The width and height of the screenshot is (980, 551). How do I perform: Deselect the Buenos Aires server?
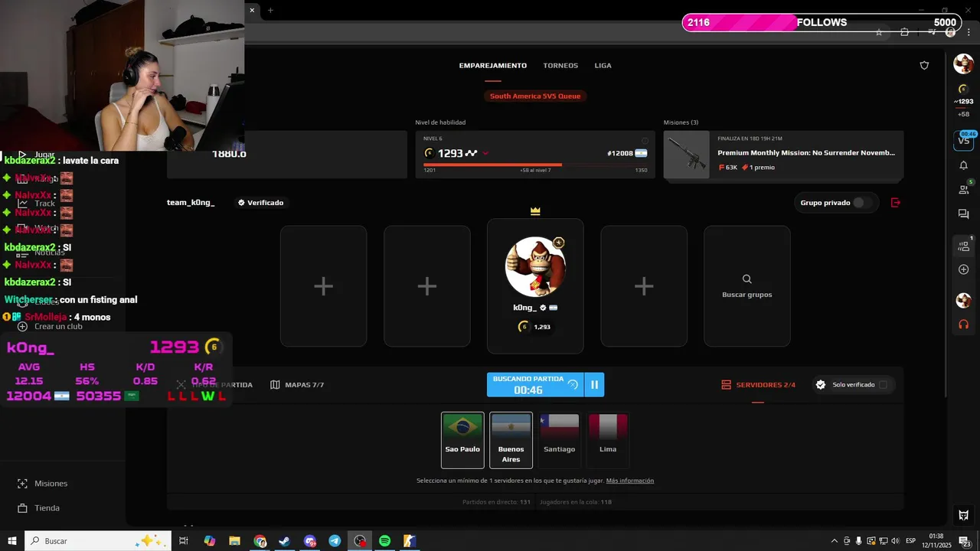click(x=511, y=440)
